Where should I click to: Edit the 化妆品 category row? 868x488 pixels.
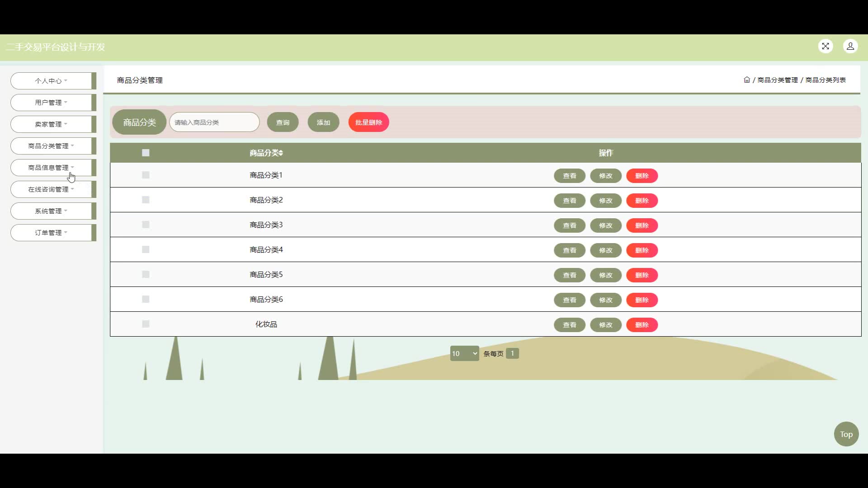click(x=605, y=325)
